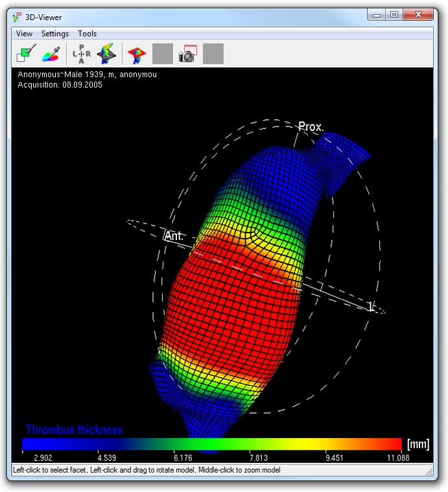Select the L-P-R-A orientation icon

tap(81, 54)
